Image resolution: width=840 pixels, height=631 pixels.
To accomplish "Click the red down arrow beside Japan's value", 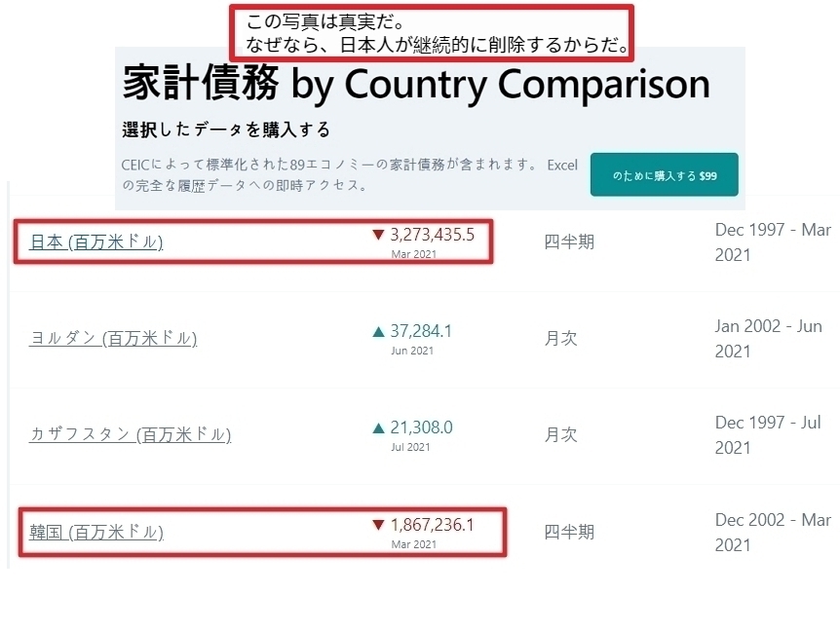I will (x=378, y=235).
